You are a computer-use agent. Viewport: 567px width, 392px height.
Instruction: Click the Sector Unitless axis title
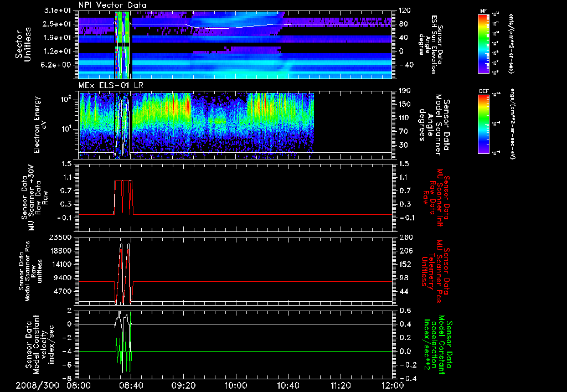click(x=23, y=44)
